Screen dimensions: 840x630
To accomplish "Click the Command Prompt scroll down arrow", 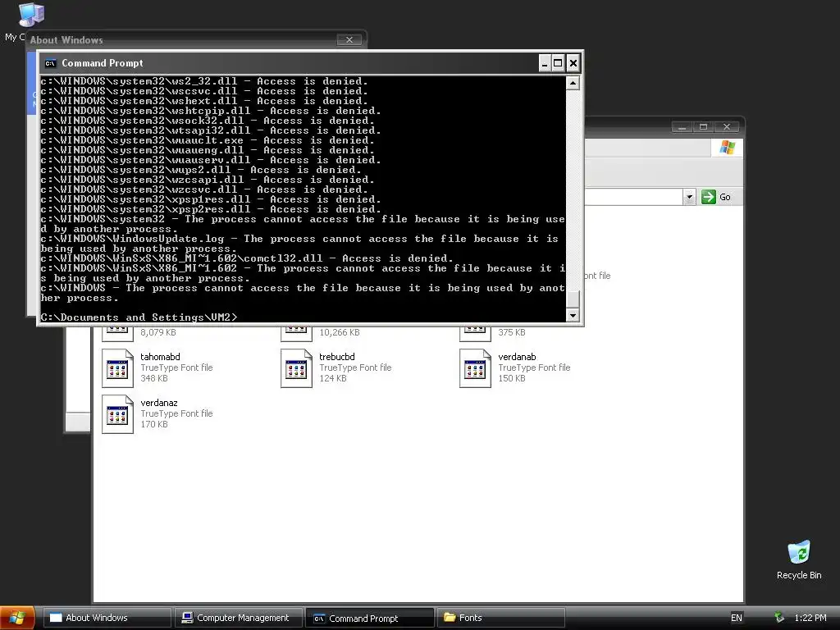I will [573, 315].
